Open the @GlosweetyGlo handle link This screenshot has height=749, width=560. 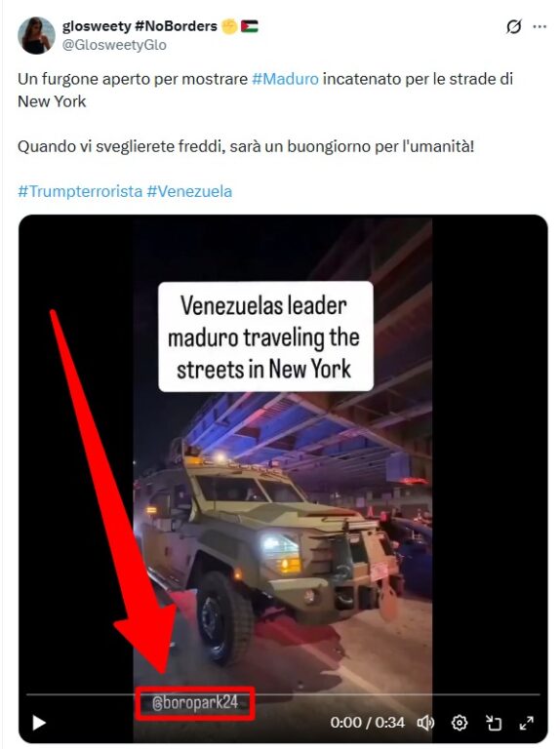(x=115, y=45)
